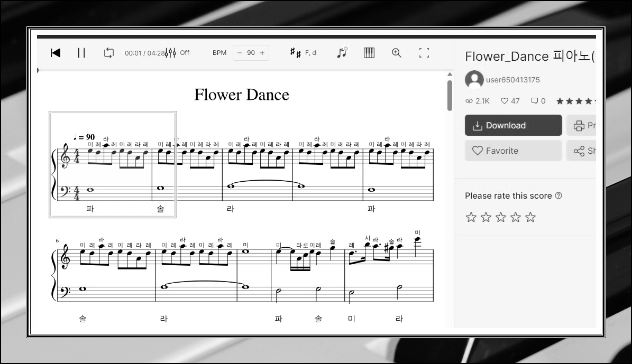Open user650413175 avatar
Screen dimensions: 632x364
point(474,79)
